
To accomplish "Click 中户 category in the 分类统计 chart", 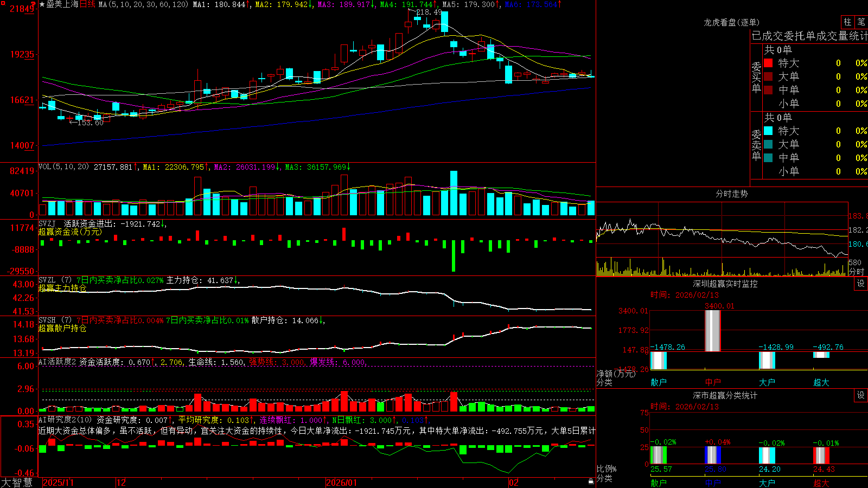I will click(x=713, y=483).
